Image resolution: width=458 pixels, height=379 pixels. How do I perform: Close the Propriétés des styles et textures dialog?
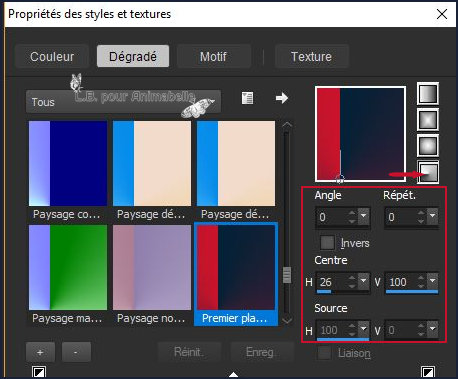[442, 14]
